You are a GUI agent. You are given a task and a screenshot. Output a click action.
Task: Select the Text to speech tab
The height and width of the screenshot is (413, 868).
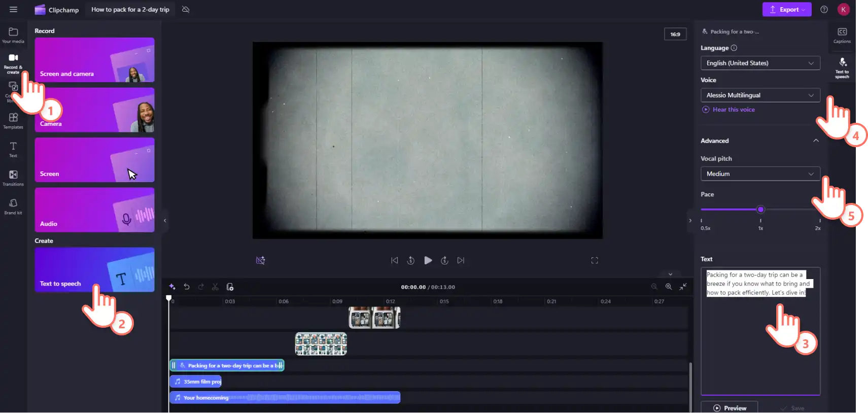click(x=842, y=67)
